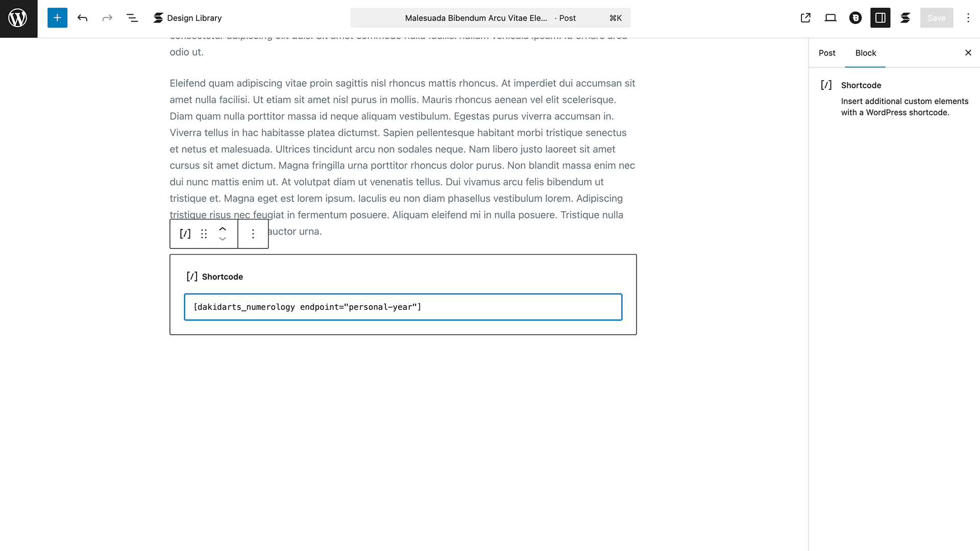Open the Stackable settings icon in header
Viewport: 980px width, 551px height.
coord(905,18)
